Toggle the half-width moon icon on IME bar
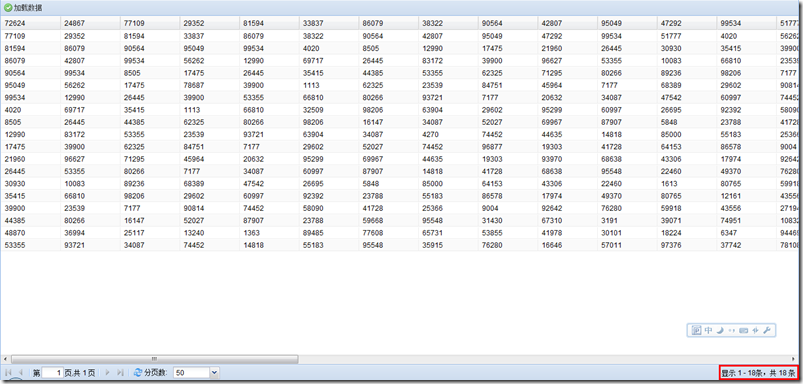This screenshot has height=384, width=803. (x=720, y=330)
